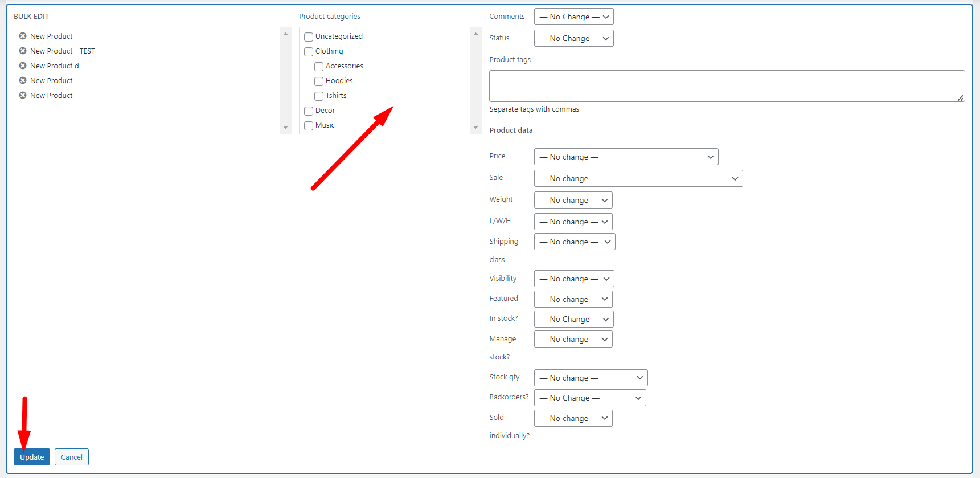
Task: Tick the Hoodies category checkbox
Action: tap(319, 81)
